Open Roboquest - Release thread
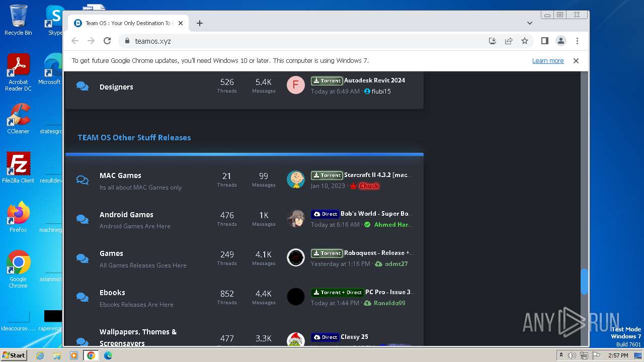644x362 pixels. pos(379,253)
